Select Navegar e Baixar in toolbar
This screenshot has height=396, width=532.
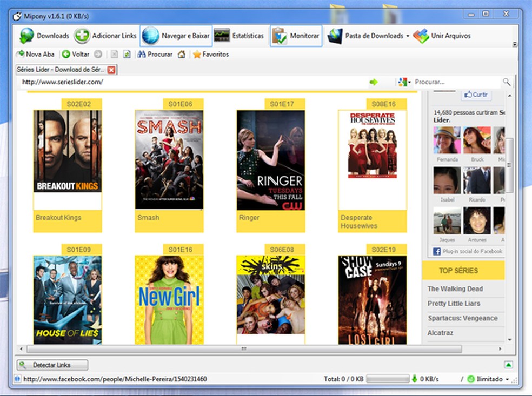coord(176,36)
